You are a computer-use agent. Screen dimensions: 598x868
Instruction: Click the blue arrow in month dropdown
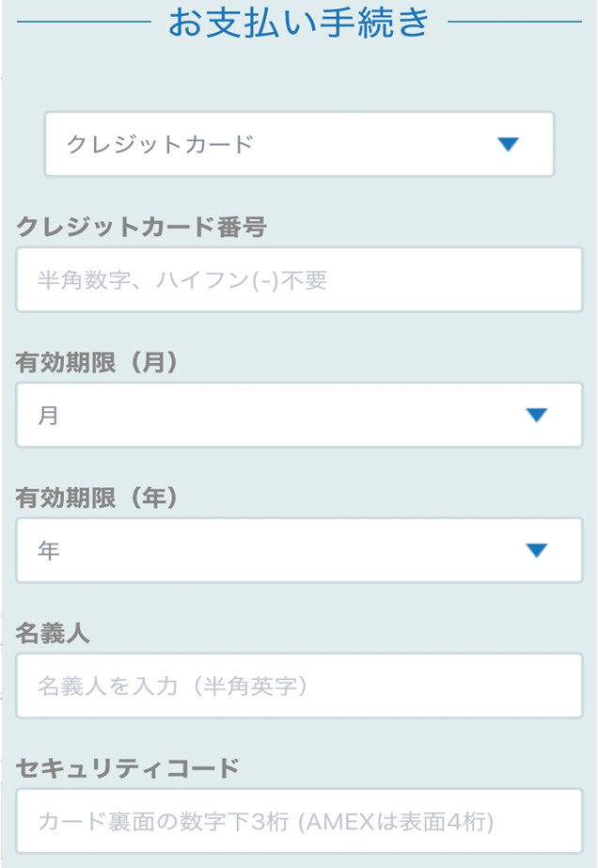click(x=536, y=415)
